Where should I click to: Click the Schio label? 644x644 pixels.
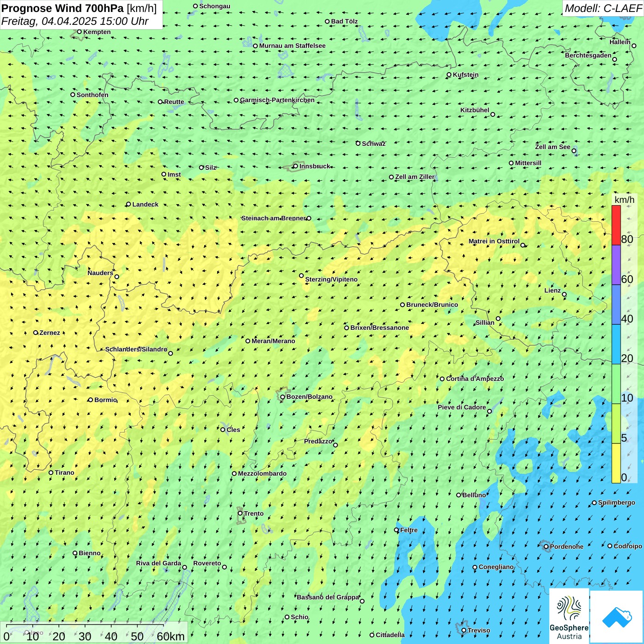pyautogui.click(x=299, y=617)
